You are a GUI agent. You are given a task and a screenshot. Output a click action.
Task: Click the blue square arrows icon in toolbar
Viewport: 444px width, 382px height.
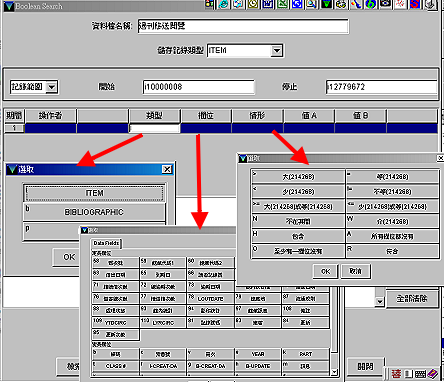[297, 4]
